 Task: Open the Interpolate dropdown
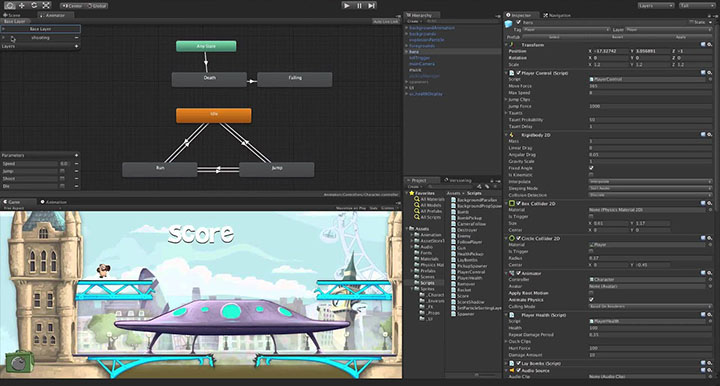(x=650, y=182)
